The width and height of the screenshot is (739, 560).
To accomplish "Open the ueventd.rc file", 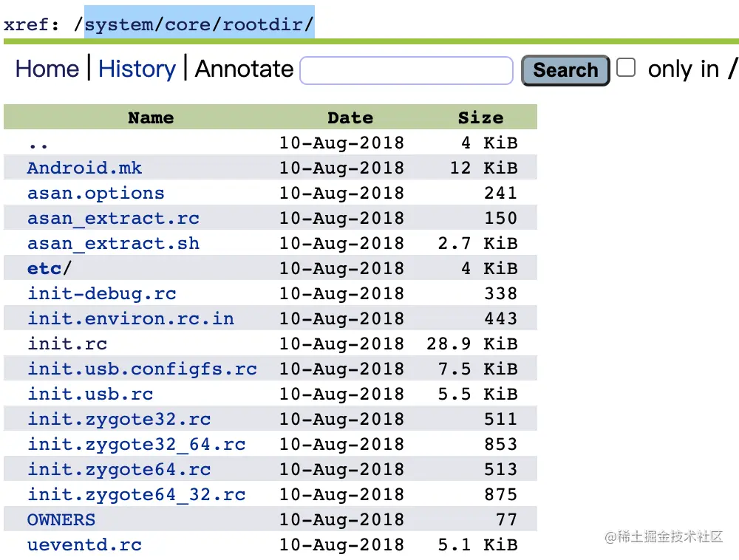I will pyautogui.click(x=84, y=545).
